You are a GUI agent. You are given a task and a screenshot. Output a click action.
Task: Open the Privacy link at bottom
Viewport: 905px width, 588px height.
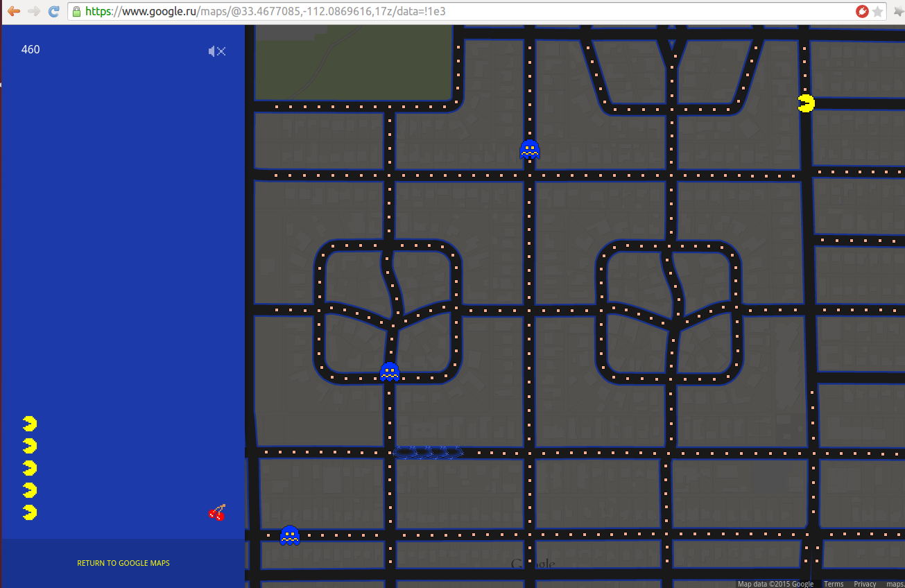click(x=865, y=584)
